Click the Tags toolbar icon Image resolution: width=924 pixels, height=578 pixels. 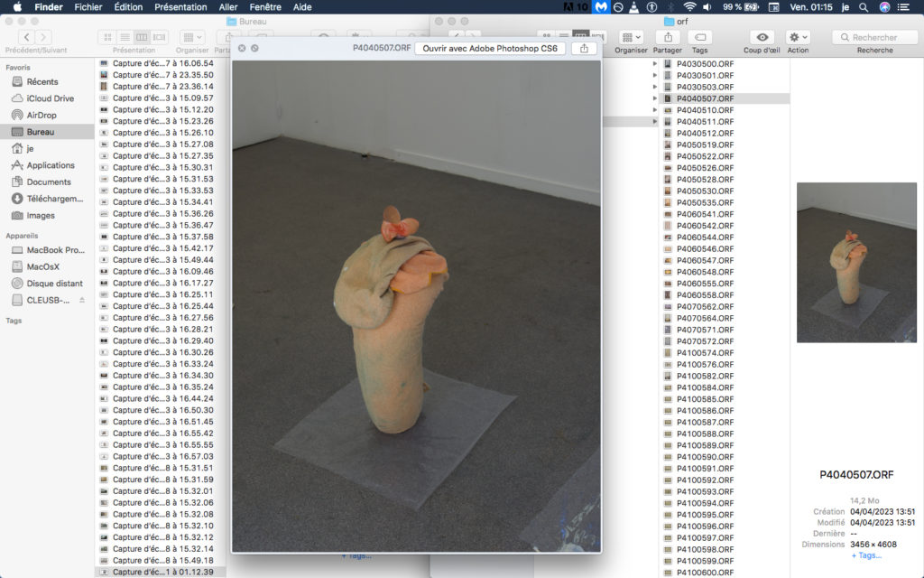coord(699,37)
